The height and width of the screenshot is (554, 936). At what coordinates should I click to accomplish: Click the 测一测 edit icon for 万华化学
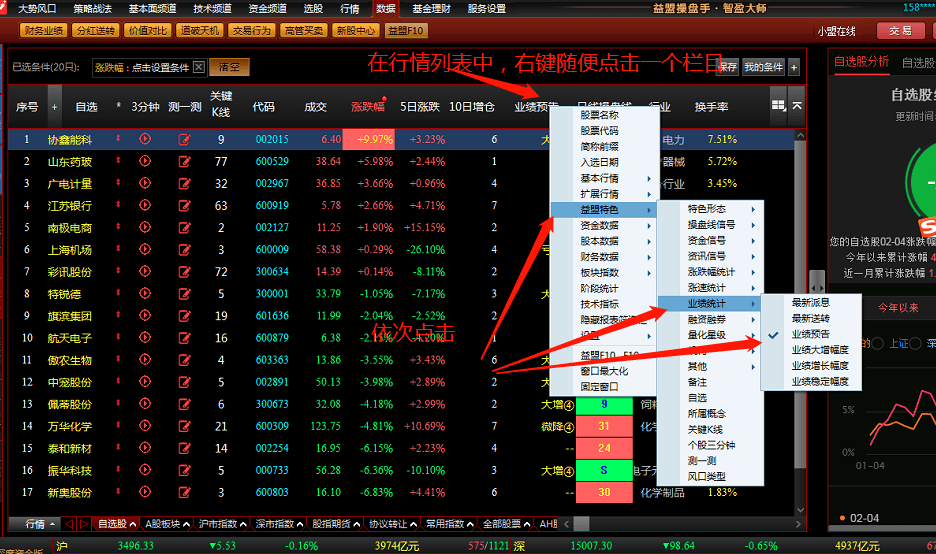pos(184,426)
